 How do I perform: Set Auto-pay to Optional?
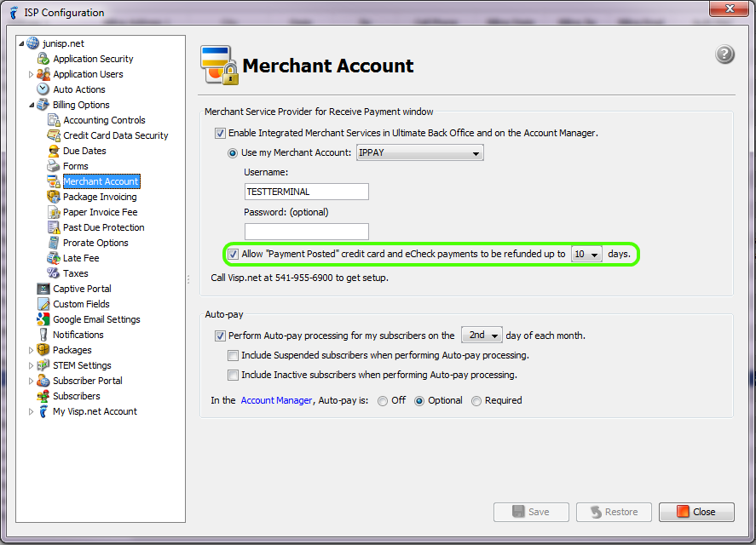click(x=419, y=401)
